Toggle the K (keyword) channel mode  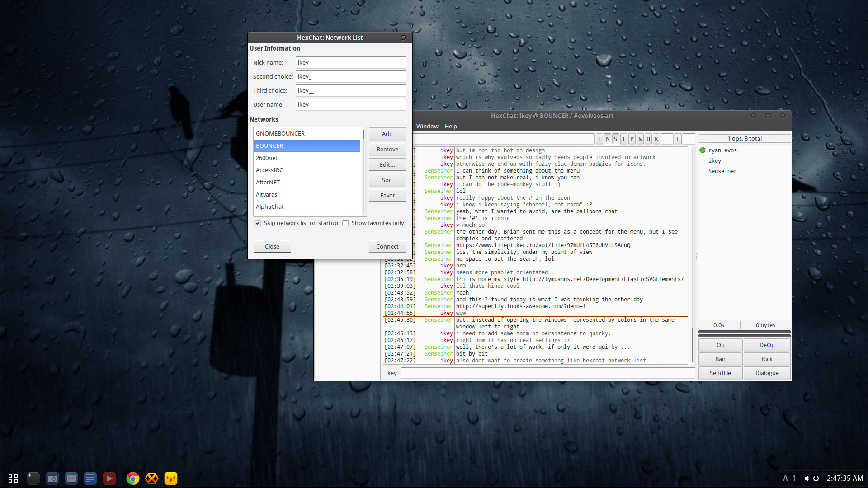(x=656, y=139)
